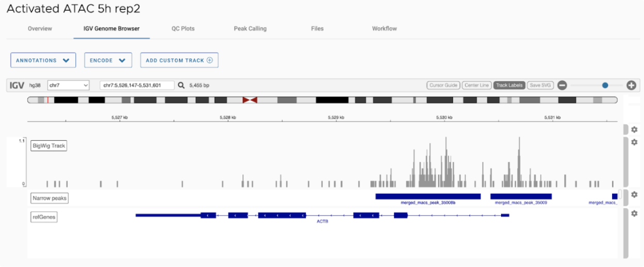Viewport: 644px width, 267px height.
Task: Click the zoom out minus icon
Action: [x=562, y=86]
